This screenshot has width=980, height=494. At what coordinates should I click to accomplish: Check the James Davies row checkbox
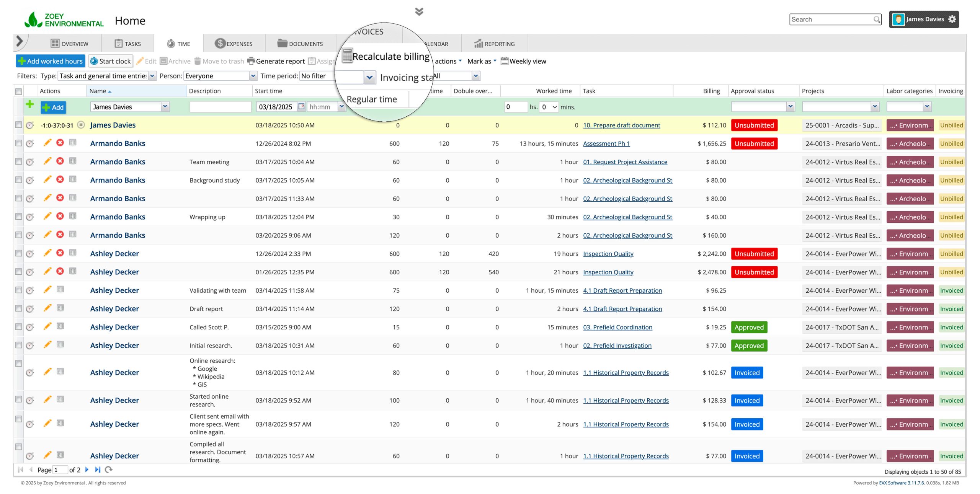(18, 125)
